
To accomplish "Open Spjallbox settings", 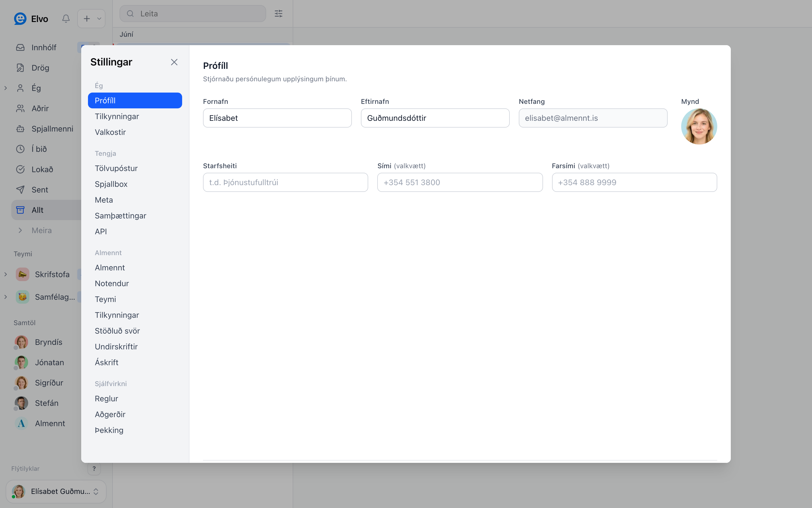I will pos(135,184).
